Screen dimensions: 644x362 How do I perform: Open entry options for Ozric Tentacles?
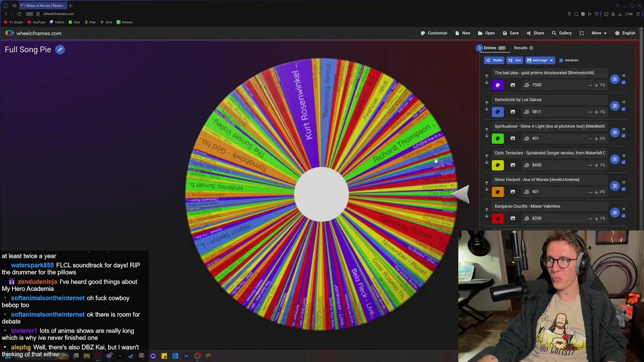(x=614, y=159)
